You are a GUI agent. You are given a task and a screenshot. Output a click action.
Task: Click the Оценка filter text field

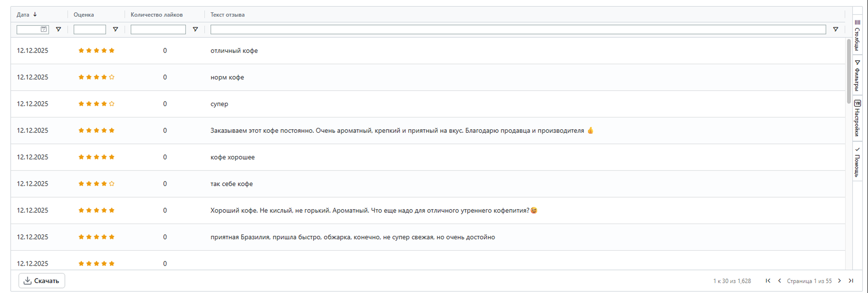coord(90,29)
